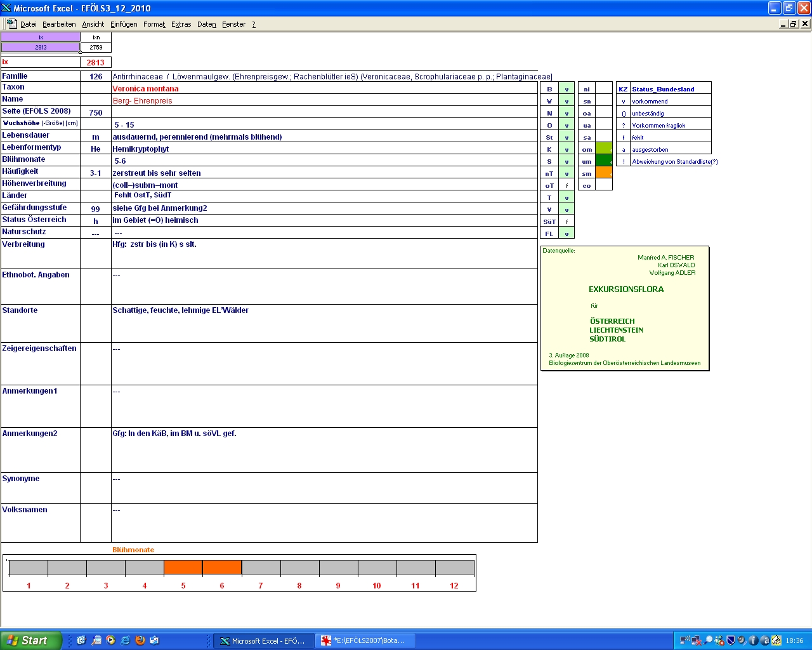Click the round 'i' info tray icon
The image size is (812, 650).
pos(754,640)
